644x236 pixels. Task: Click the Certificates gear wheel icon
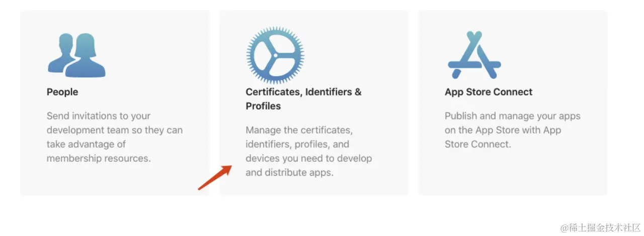275,55
